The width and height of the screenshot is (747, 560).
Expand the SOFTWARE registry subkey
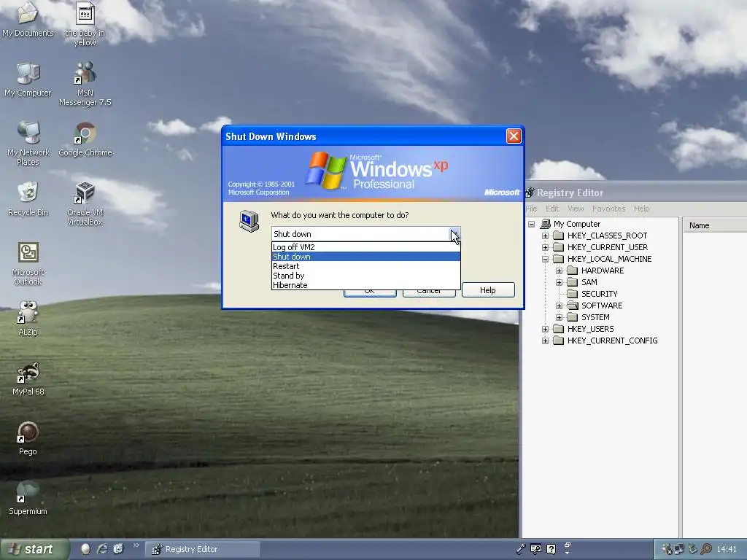560,306
